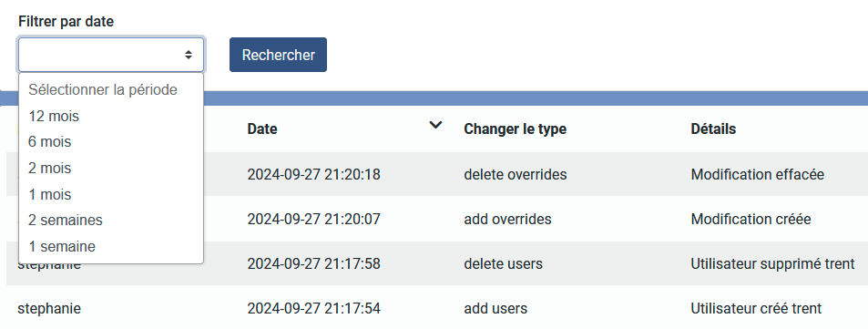Select the Utilisateur supprimé trent details cell
This screenshot has width=868, height=329.
772,264
